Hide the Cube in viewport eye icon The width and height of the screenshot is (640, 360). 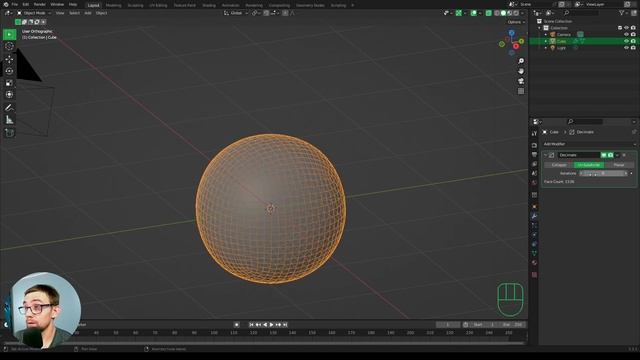pos(627,41)
